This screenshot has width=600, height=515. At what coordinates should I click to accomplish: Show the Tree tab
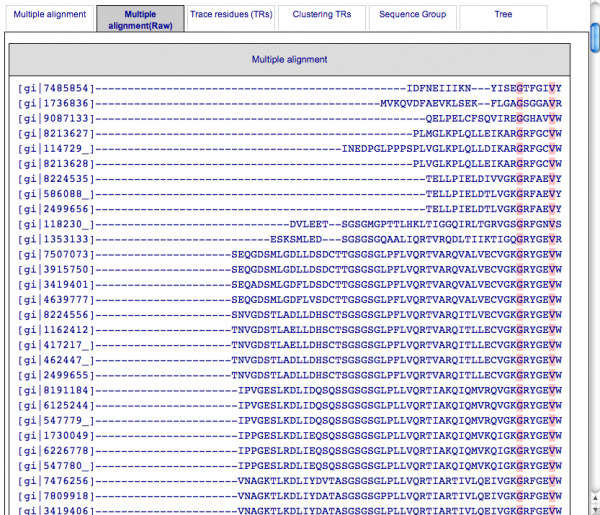tap(503, 16)
